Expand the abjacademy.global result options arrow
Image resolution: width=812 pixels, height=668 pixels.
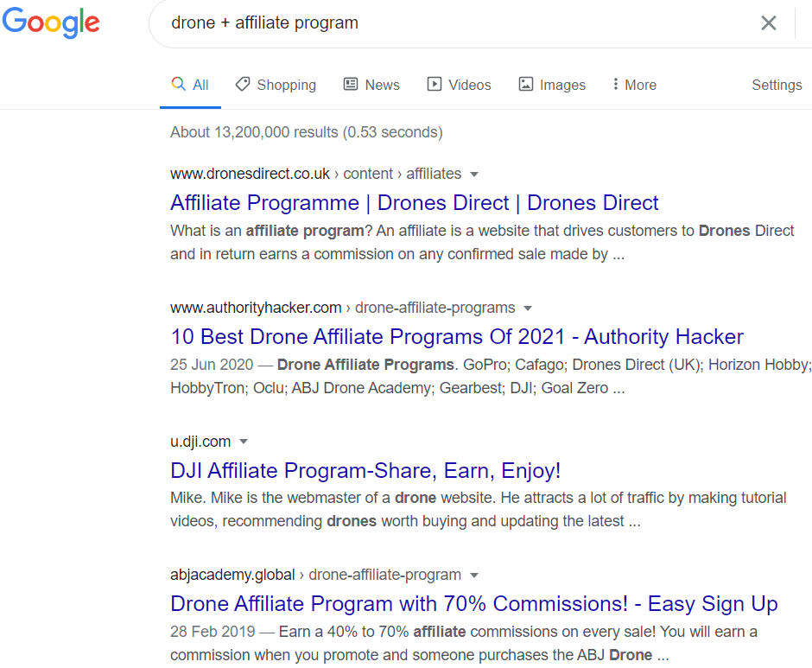point(474,576)
